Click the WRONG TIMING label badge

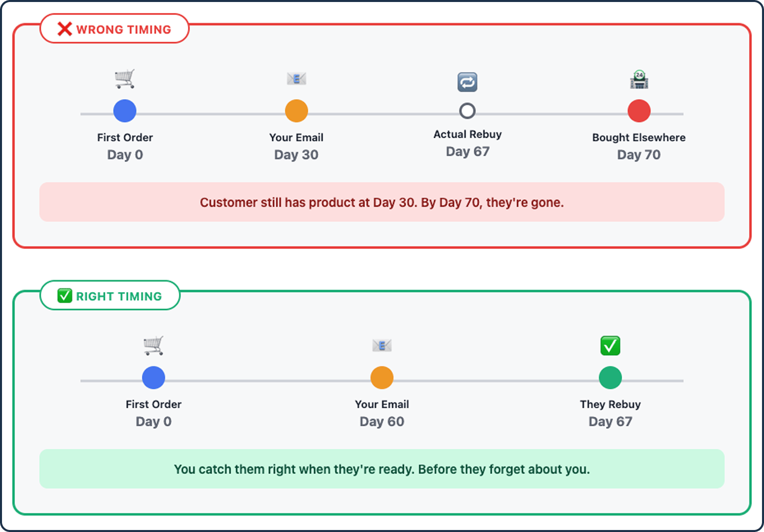tap(115, 29)
